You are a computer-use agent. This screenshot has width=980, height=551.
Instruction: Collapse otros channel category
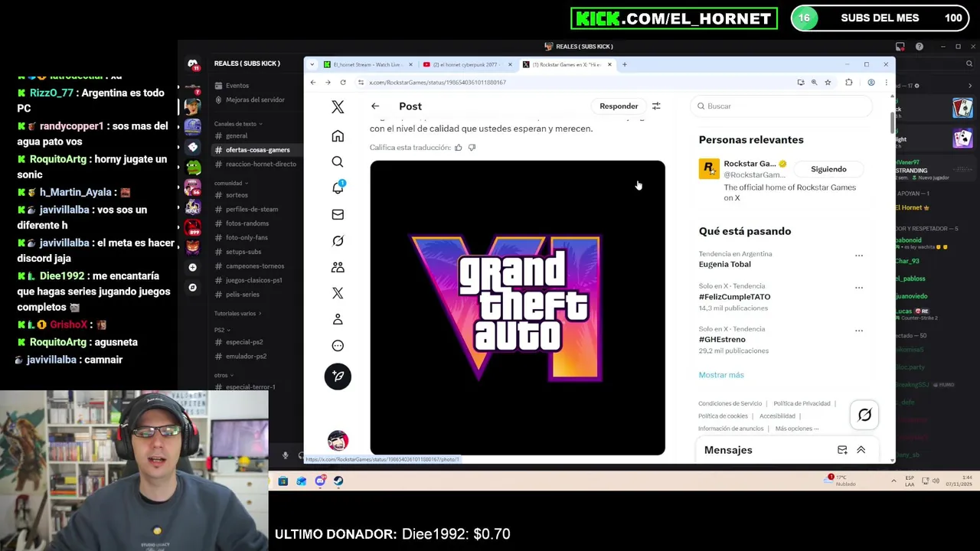[x=224, y=375]
